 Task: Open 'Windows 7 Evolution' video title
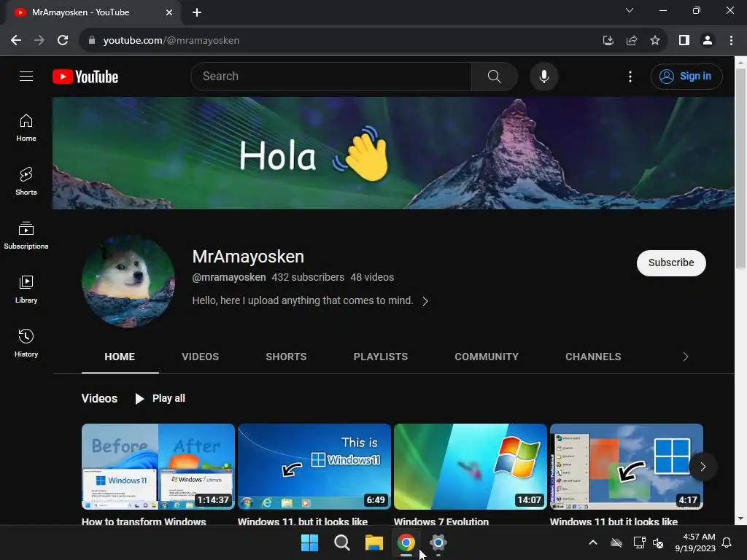click(441, 521)
